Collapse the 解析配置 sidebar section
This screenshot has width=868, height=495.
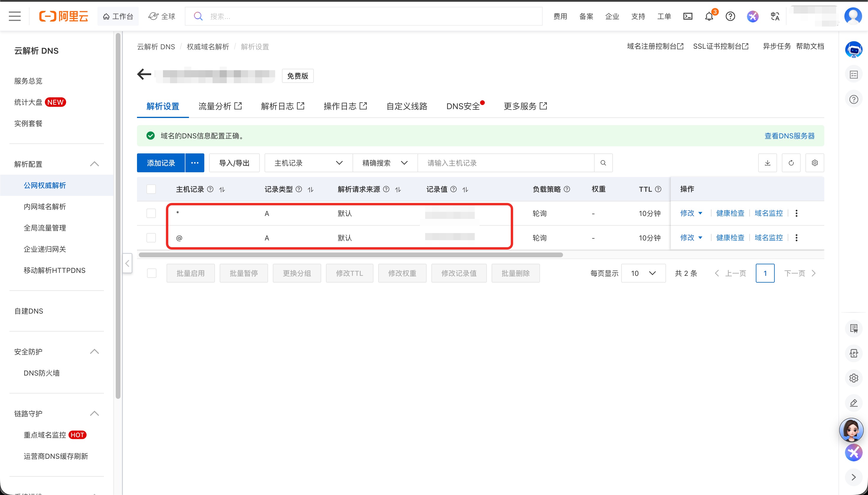point(94,164)
